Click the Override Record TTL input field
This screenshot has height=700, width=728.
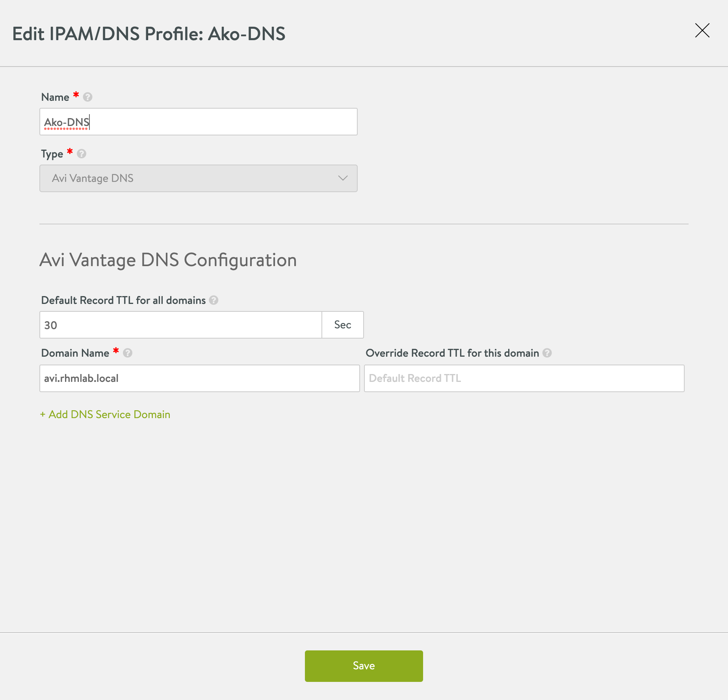524,378
